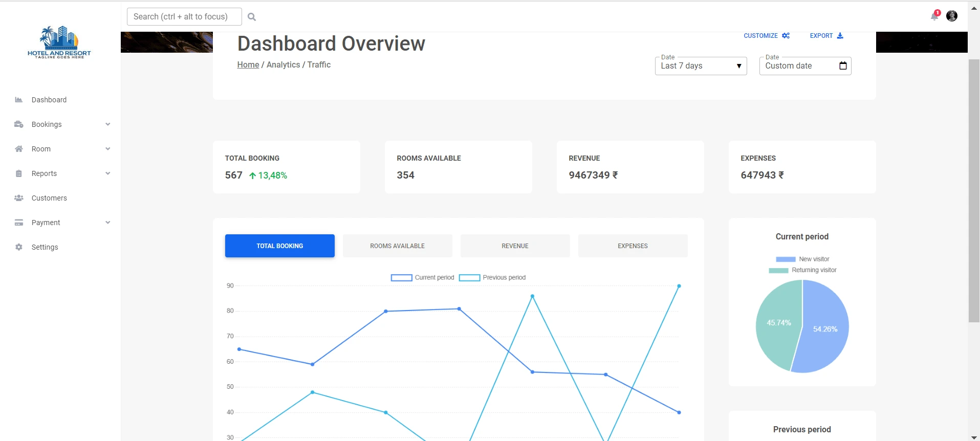Open the Last 7 days dropdown
Screen dimensions: 980x441
701,66
